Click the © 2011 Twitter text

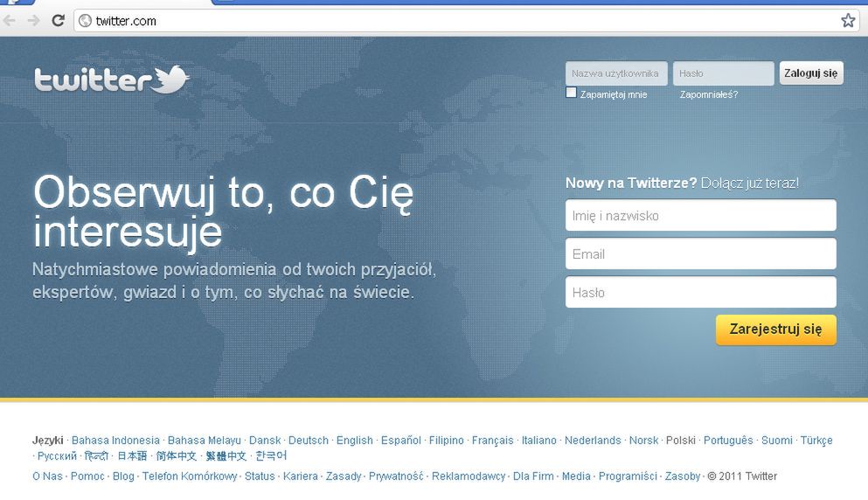742,476
